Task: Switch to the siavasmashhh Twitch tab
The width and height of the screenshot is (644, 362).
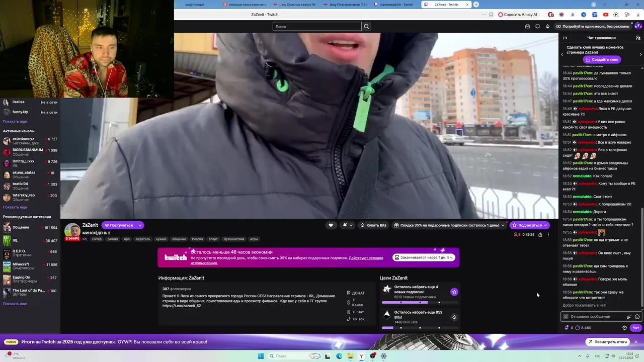Action: 394,5
